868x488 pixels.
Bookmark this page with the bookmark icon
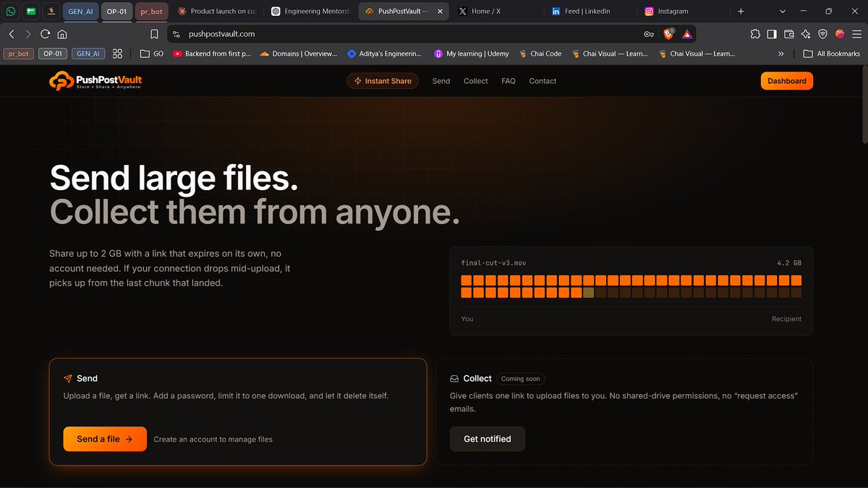(x=154, y=34)
